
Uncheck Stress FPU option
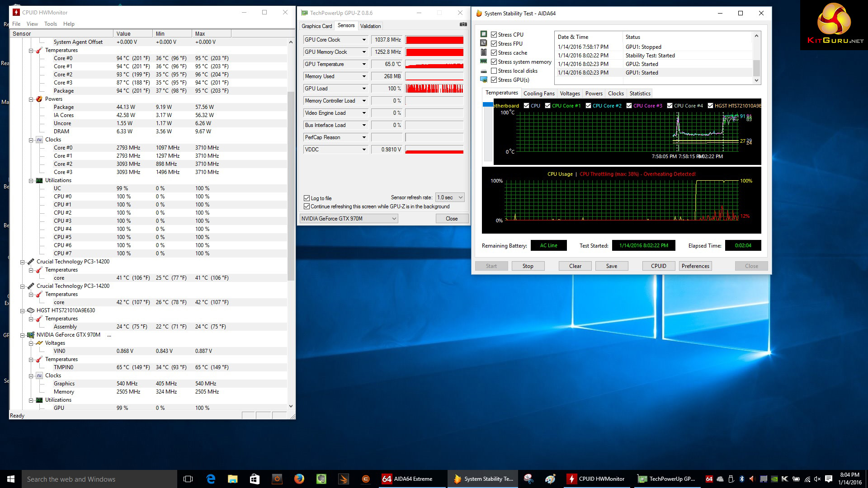494,44
